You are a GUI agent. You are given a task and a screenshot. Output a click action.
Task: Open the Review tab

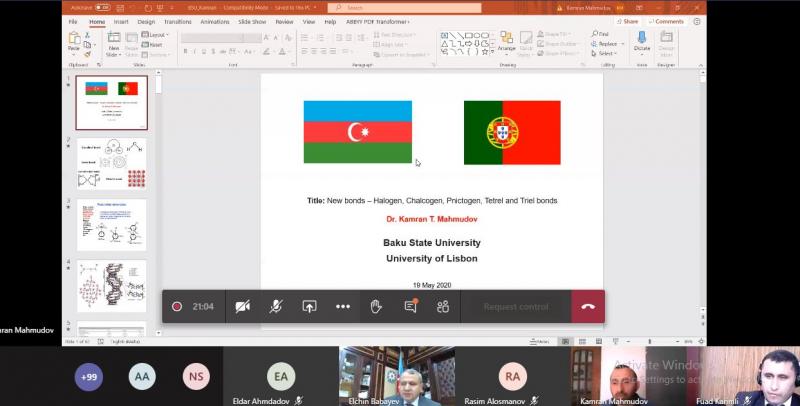pos(284,22)
